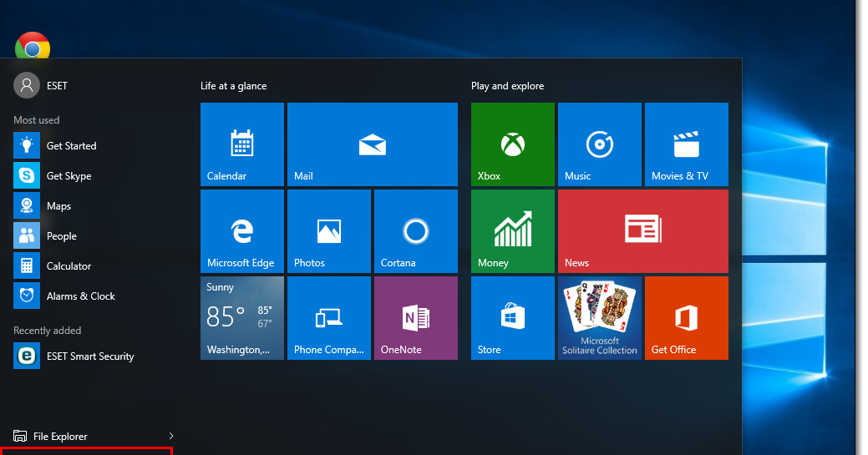Open the Money tile
This screenshot has height=455, width=868.
pos(513,230)
